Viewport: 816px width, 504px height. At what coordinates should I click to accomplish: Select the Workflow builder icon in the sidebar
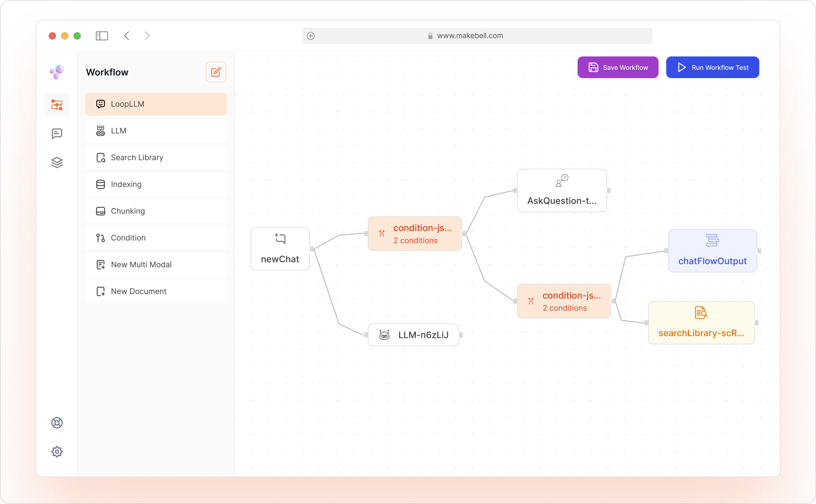pyautogui.click(x=57, y=105)
